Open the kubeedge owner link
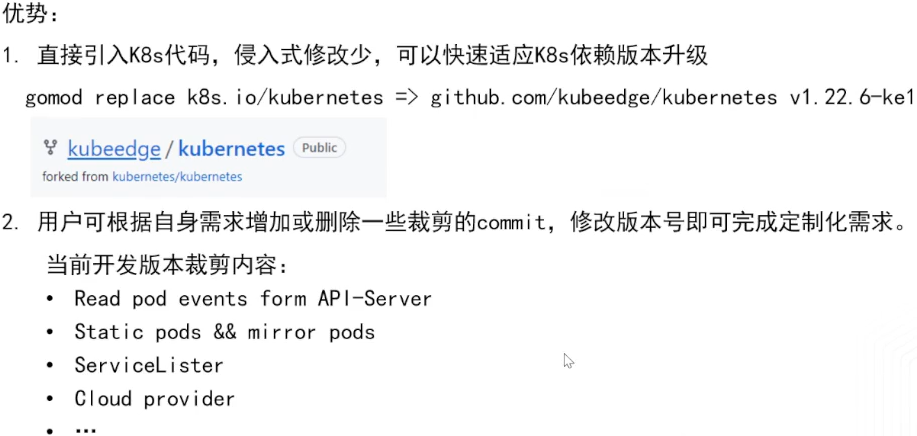The height and width of the screenshot is (436, 917). coord(114,149)
